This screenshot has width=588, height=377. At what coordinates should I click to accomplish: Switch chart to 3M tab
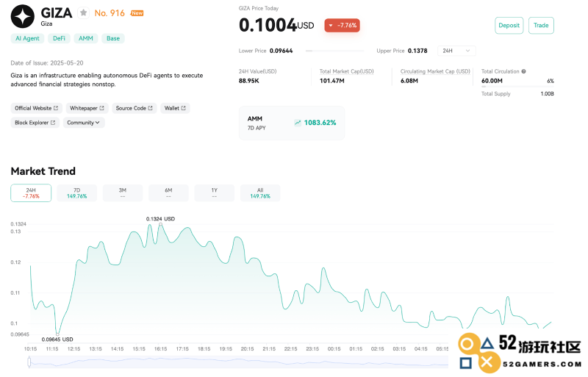[x=123, y=193]
